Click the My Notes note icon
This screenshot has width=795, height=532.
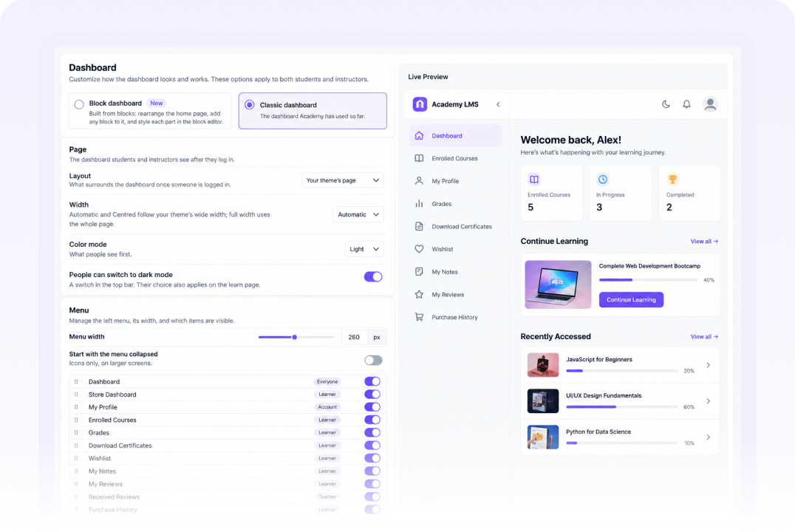point(419,272)
